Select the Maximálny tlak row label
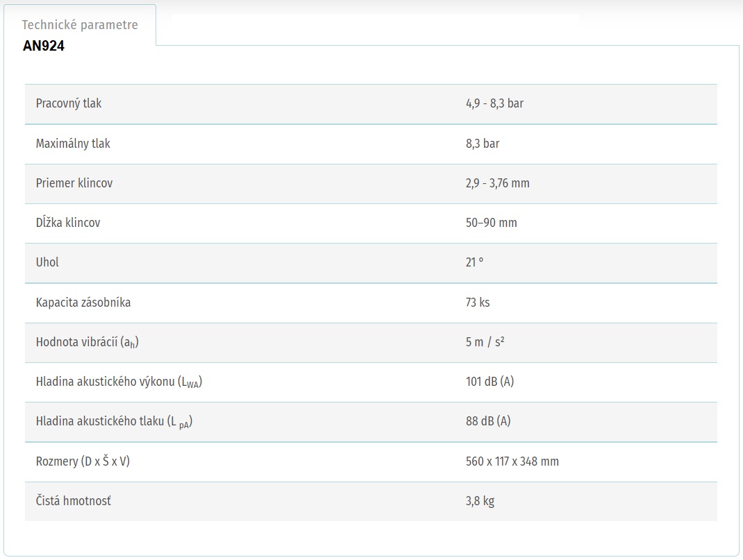This screenshot has width=743, height=560. (x=73, y=144)
